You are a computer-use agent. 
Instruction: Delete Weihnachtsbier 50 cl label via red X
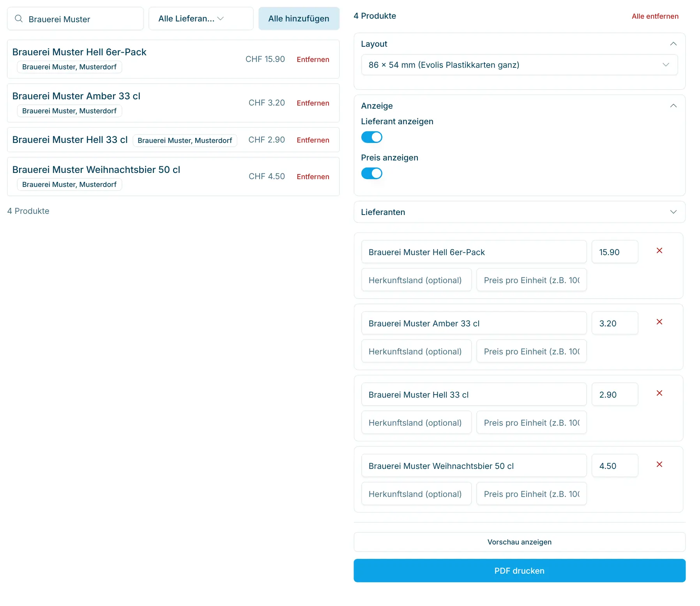[x=659, y=465]
